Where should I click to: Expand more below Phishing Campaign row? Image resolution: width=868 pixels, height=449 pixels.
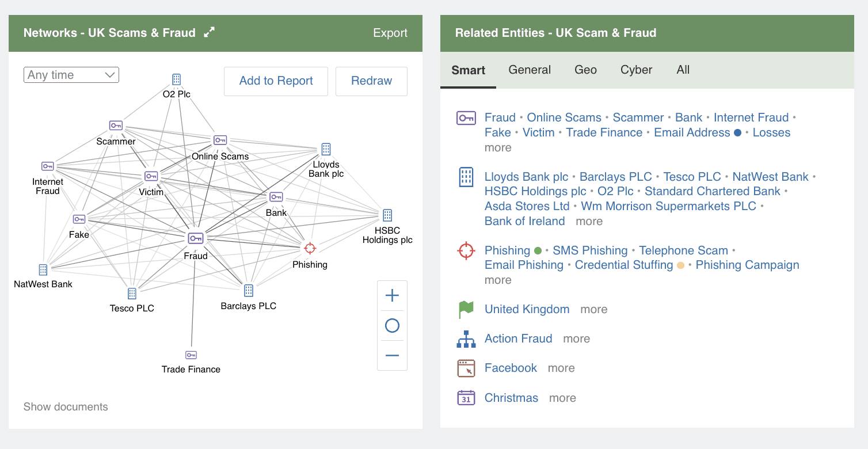point(498,280)
